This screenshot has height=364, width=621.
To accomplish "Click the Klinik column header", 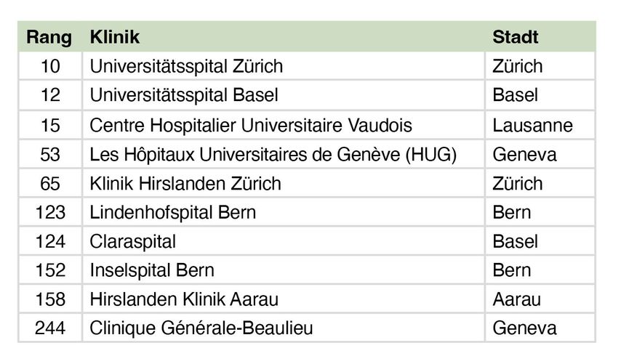I will (x=115, y=37).
